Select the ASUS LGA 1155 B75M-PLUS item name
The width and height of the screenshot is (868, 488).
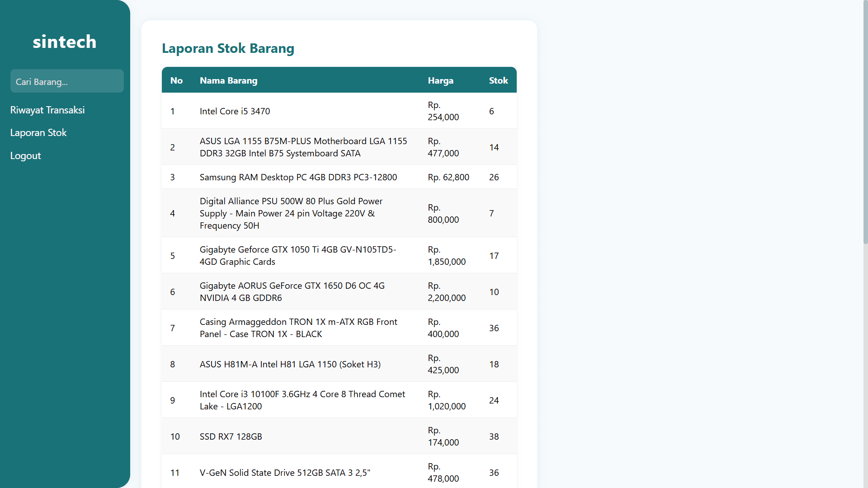point(303,147)
